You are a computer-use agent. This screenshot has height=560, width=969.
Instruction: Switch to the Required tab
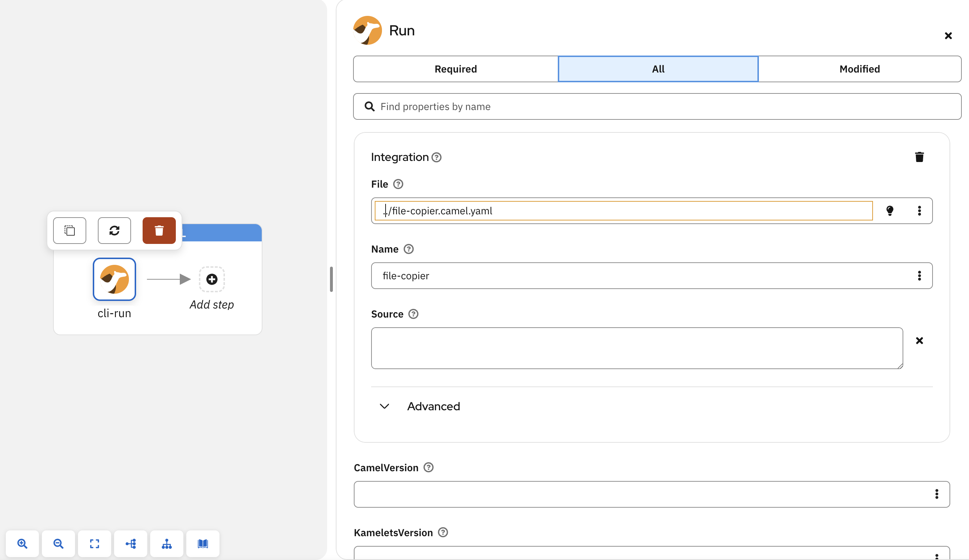click(456, 69)
